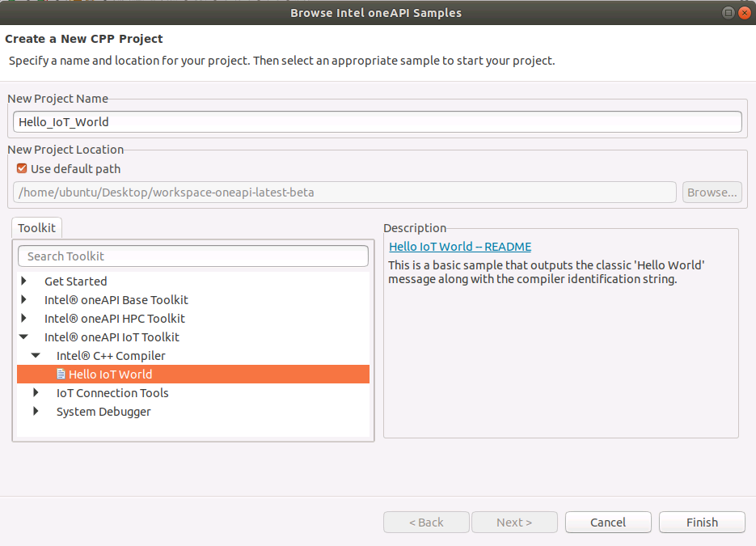The width and height of the screenshot is (756, 546).
Task: Uncheck the Use default path checkbox
Action: click(x=22, y=169)
